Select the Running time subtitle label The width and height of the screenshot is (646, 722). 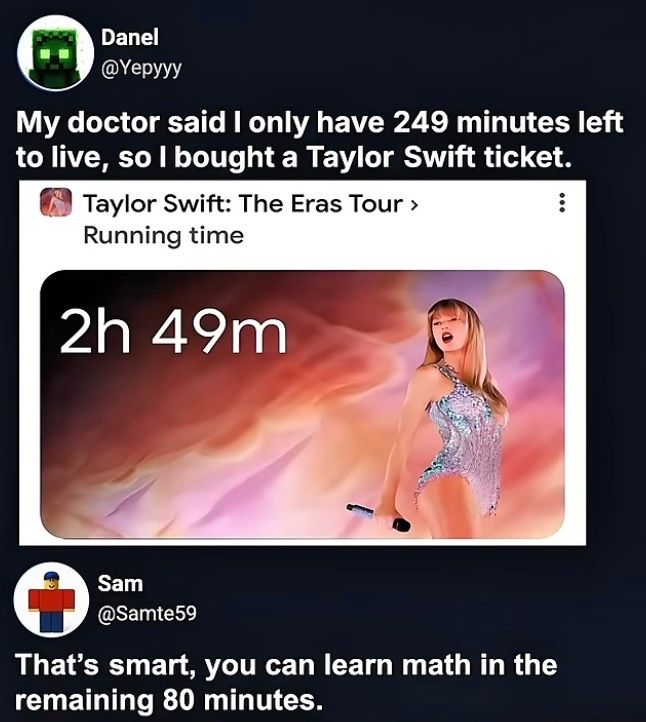point(163,236)
